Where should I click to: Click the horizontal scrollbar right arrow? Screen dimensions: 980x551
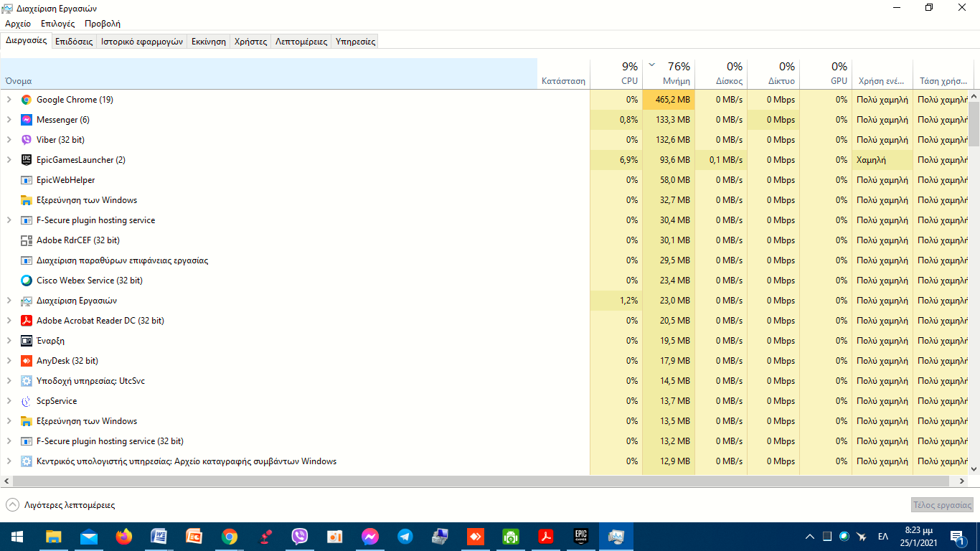[962, 481]
